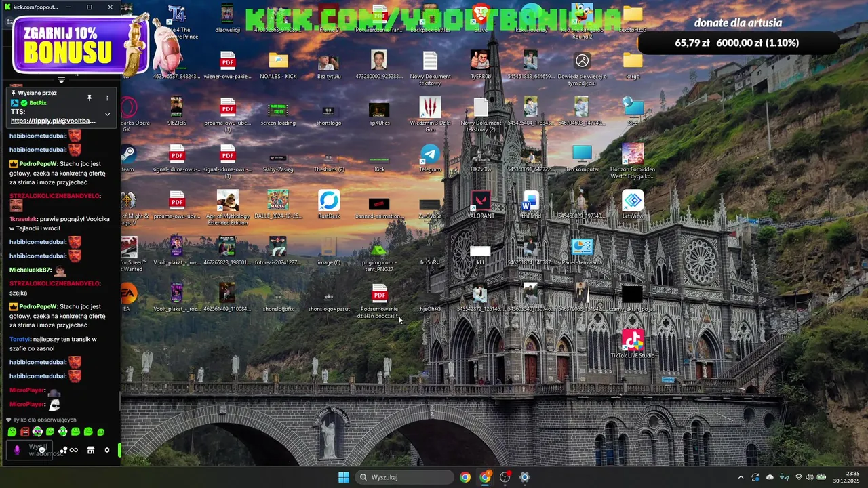The height and width of the screenshot is (488, 868).
Task: Expand the pinned BotRix message chevron
Action: pos(107,114)
